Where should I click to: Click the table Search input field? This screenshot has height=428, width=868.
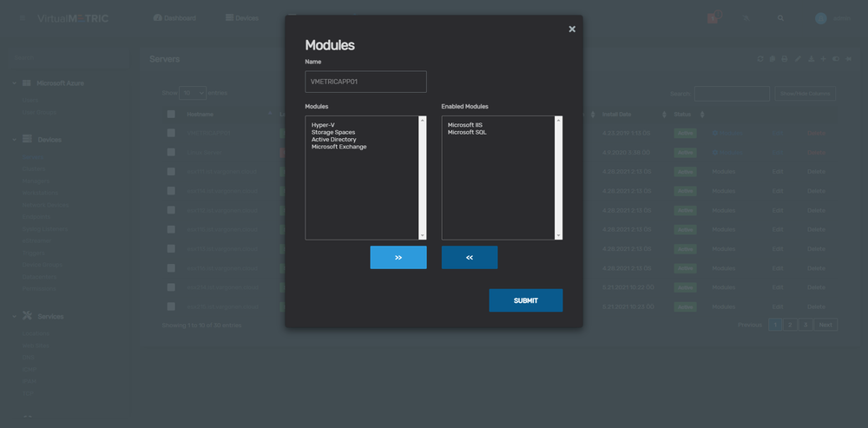(732, 94)
